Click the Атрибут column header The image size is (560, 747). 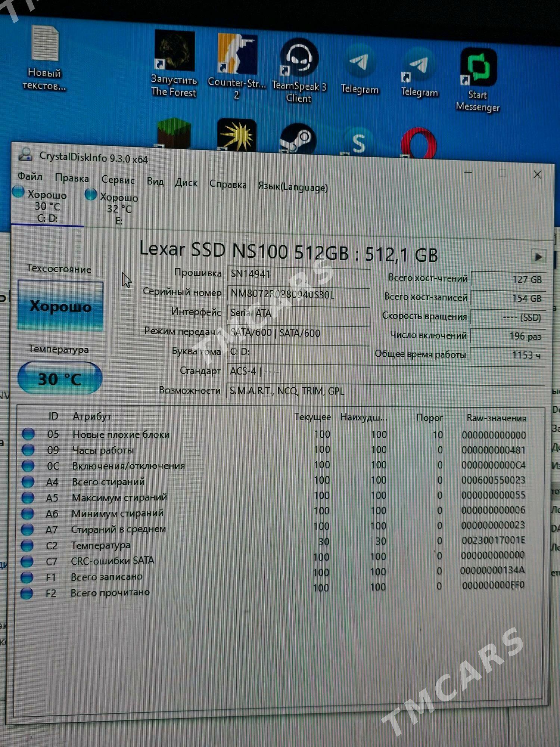[x=92, y=416]
